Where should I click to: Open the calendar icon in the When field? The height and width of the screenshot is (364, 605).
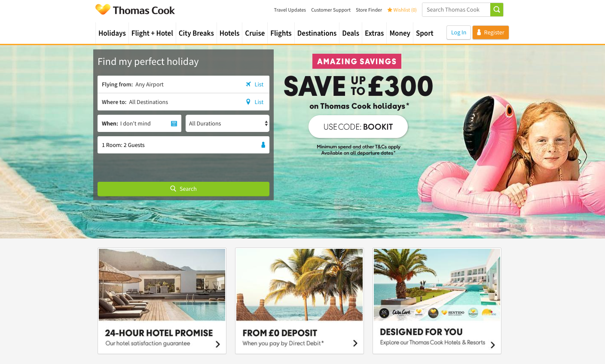point(174,124)
